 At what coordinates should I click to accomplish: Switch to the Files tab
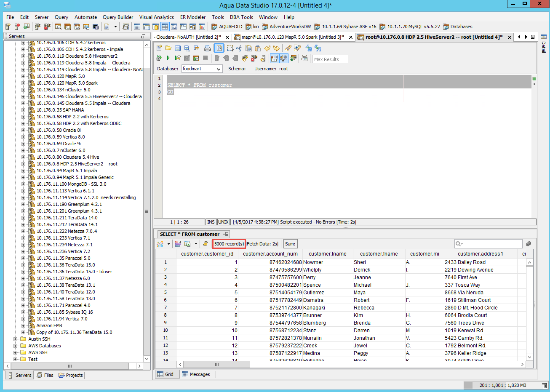[x=45, y=375]
